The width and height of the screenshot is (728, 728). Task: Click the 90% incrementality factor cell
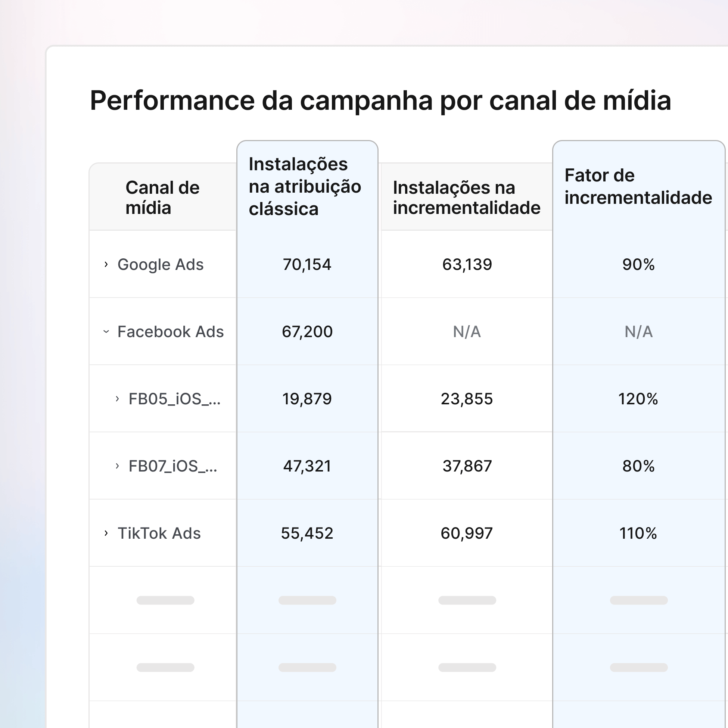pos(638,265)
